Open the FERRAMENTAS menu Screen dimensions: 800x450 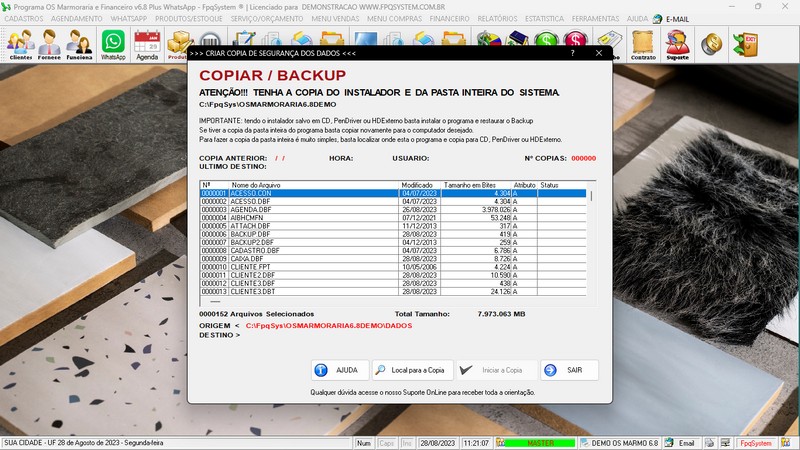click(594, 19)
